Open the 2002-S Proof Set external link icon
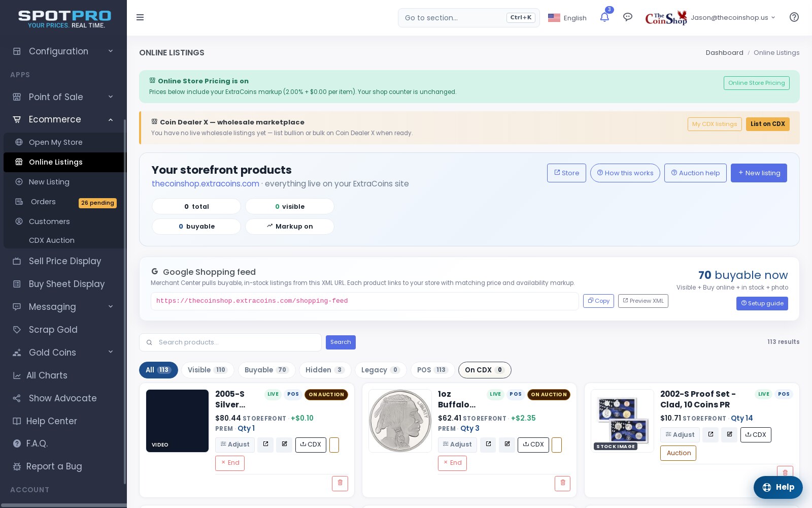 [x=710, y=435]
